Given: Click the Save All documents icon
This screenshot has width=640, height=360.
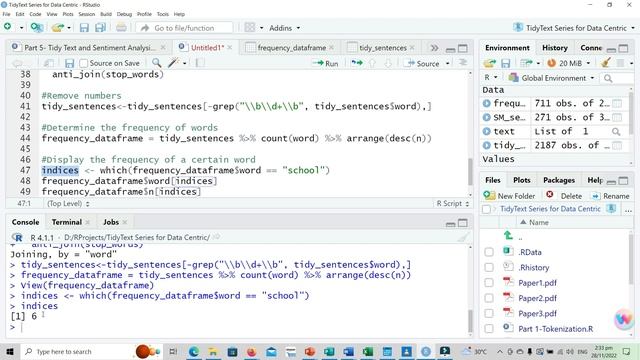Looking at the screenshot, I should [100, 28].
